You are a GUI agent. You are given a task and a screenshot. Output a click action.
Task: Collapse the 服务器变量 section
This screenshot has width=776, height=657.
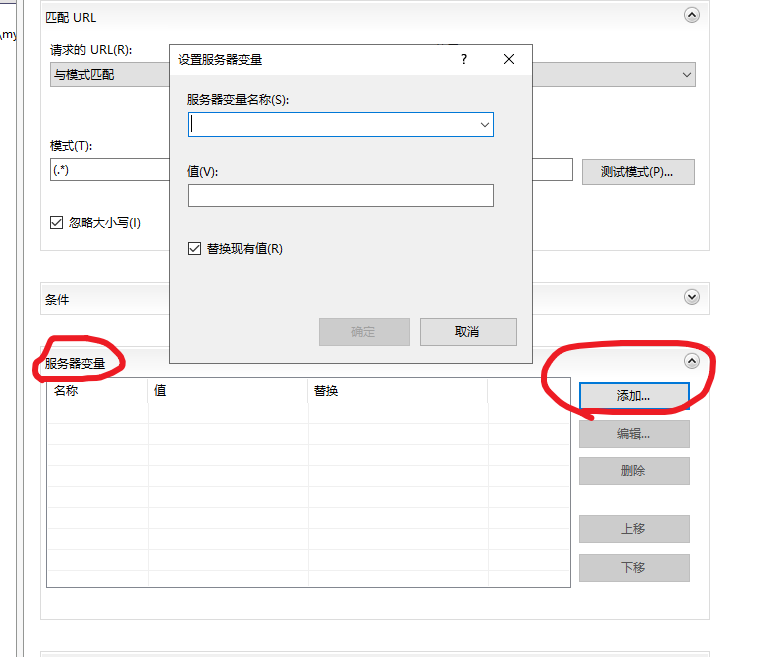pos(691,361)
